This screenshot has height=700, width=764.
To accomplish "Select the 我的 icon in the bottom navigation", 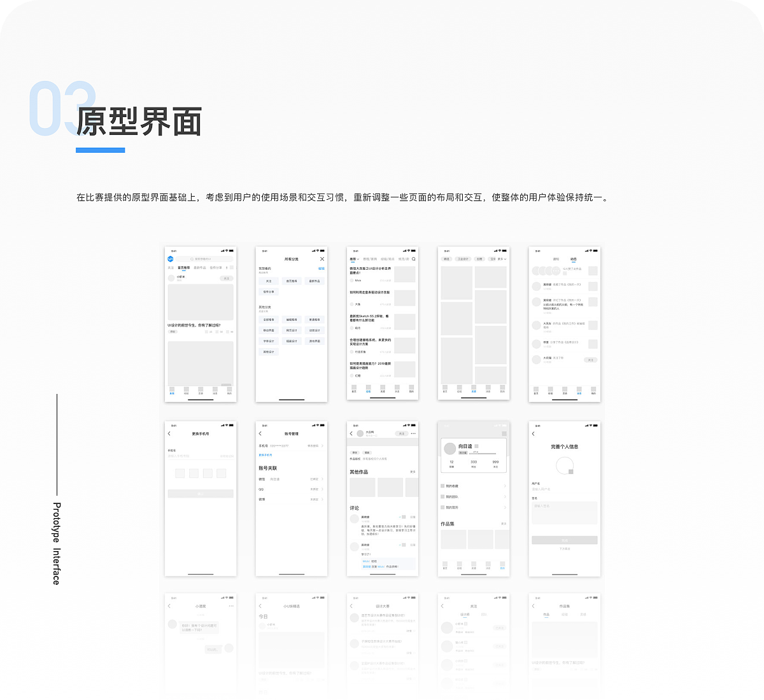I will [502, 564].
